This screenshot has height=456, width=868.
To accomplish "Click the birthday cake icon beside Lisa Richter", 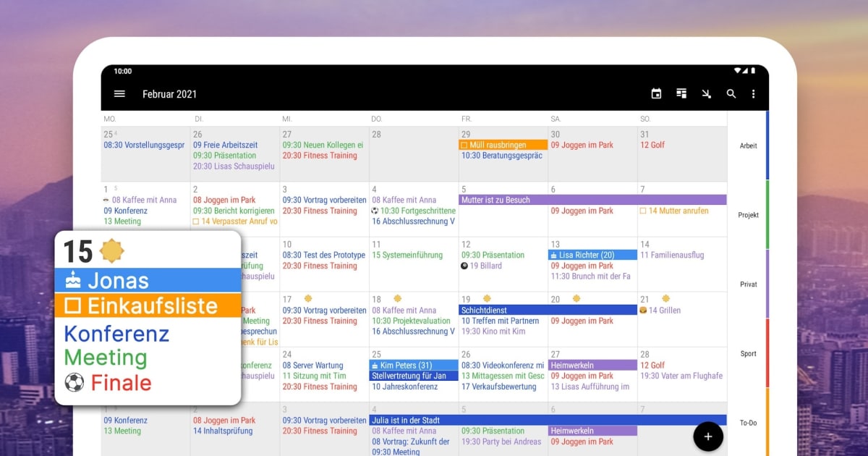I will 553,255.
